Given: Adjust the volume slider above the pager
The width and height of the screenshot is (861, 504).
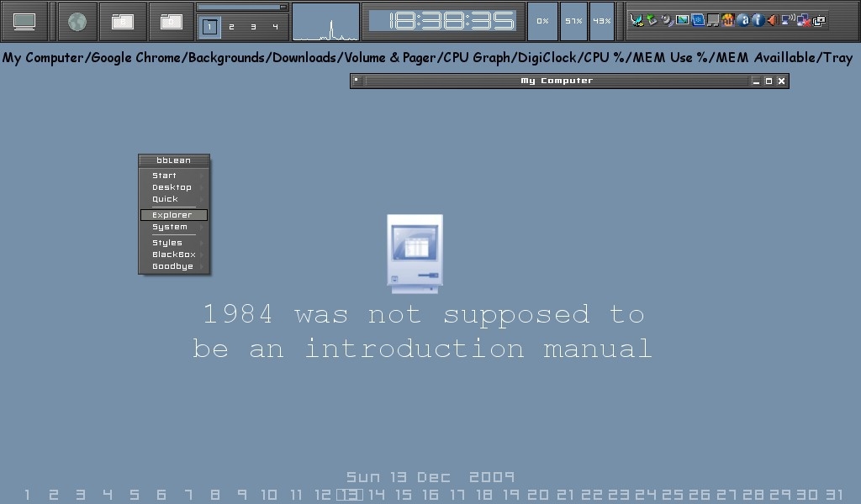Looking at the screenshot, I should 242,8.
